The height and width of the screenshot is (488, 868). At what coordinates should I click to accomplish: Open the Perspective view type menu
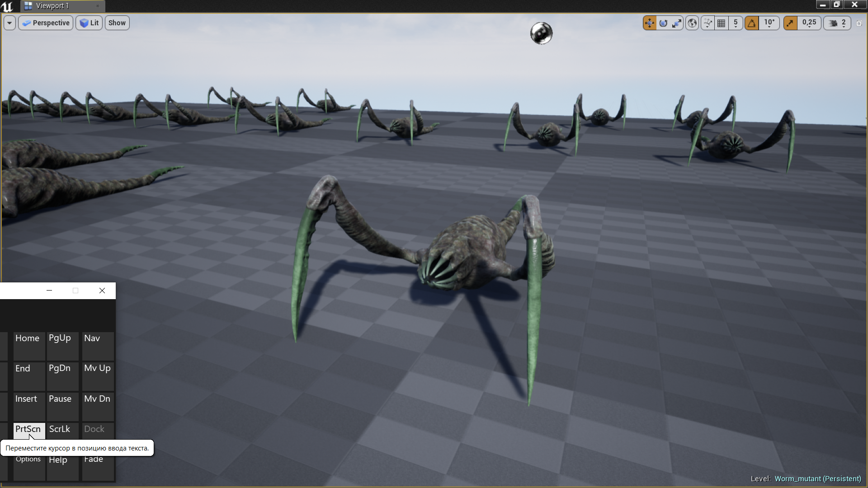(46, 23)
